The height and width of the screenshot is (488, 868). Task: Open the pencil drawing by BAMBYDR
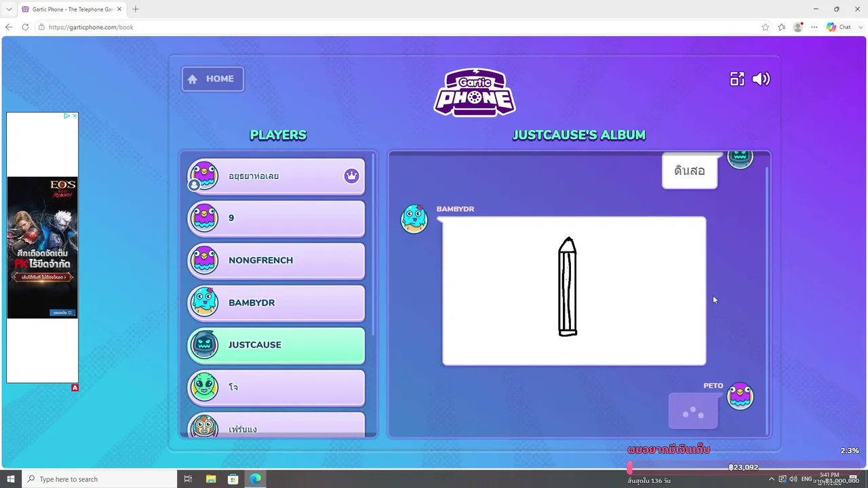pos(574,291)
